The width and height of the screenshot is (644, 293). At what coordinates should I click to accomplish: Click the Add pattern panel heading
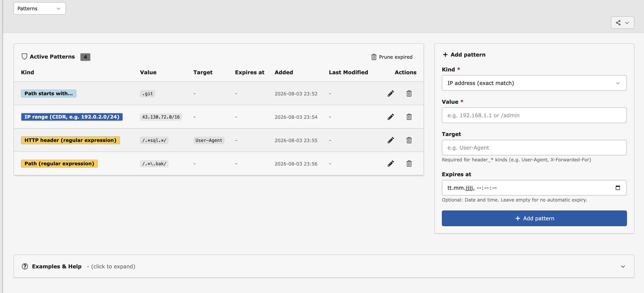click(464, 55)
